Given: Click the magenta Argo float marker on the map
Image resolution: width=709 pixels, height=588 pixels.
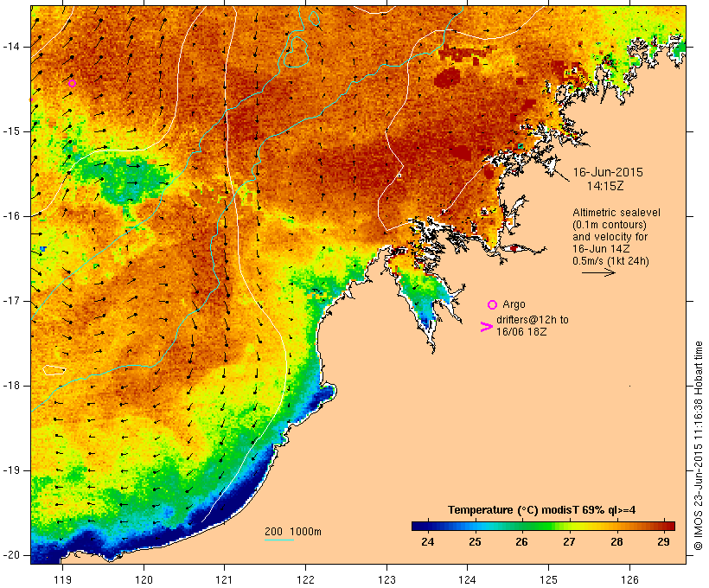Looking at the screenshot, I should 72,83.
